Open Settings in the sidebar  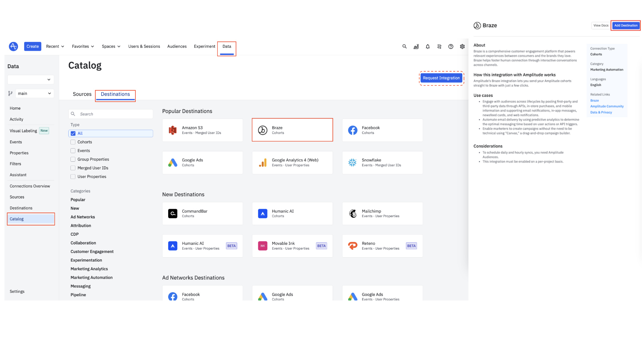coord(17,291)
